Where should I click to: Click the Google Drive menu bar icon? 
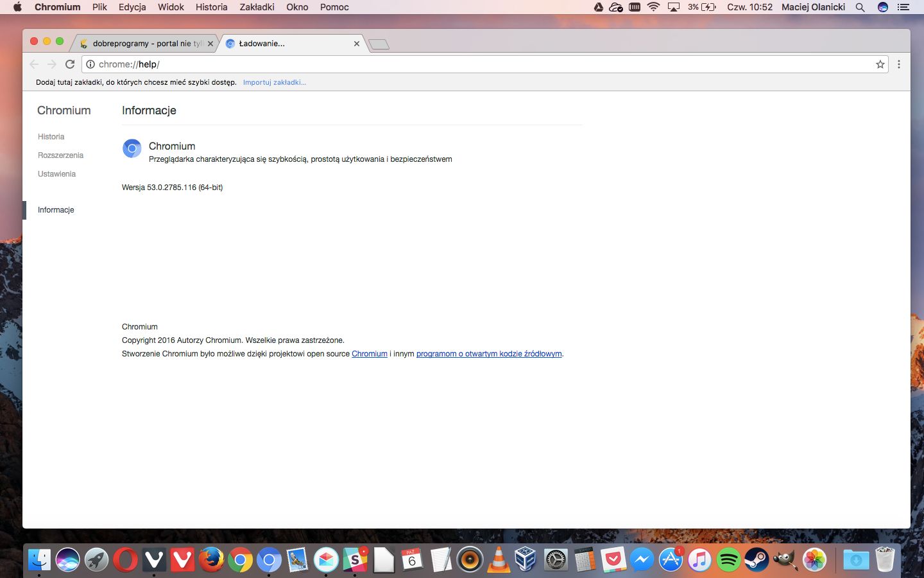tap(598, 7)
